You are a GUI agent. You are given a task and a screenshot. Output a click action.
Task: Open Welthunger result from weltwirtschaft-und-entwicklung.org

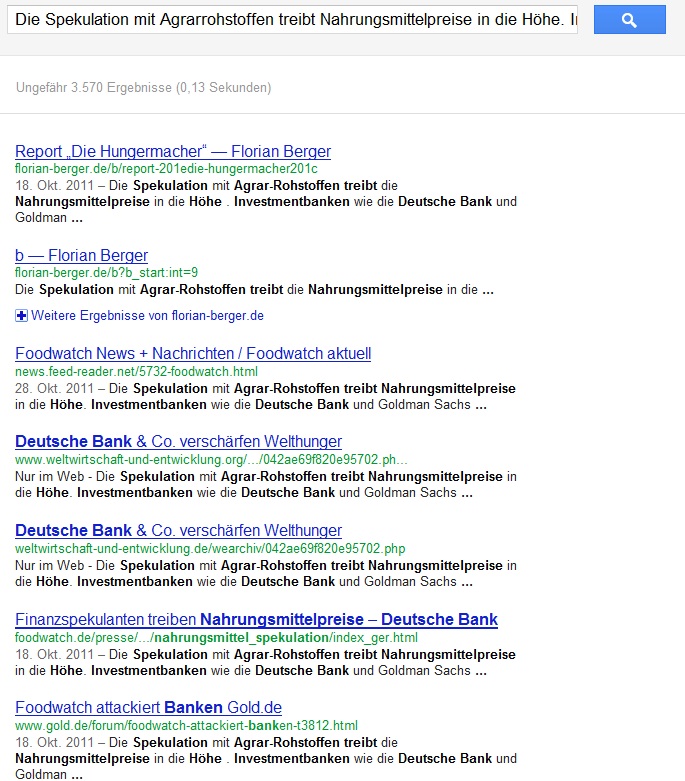[178, 442]
